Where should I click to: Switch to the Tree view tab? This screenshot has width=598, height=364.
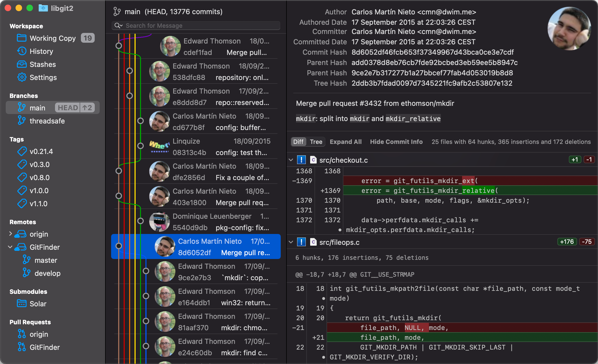316,142
